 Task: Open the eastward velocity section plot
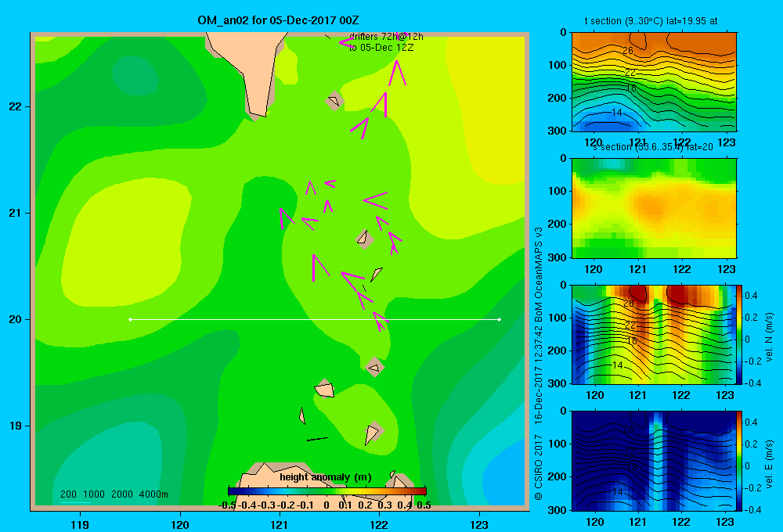[654, 461]
